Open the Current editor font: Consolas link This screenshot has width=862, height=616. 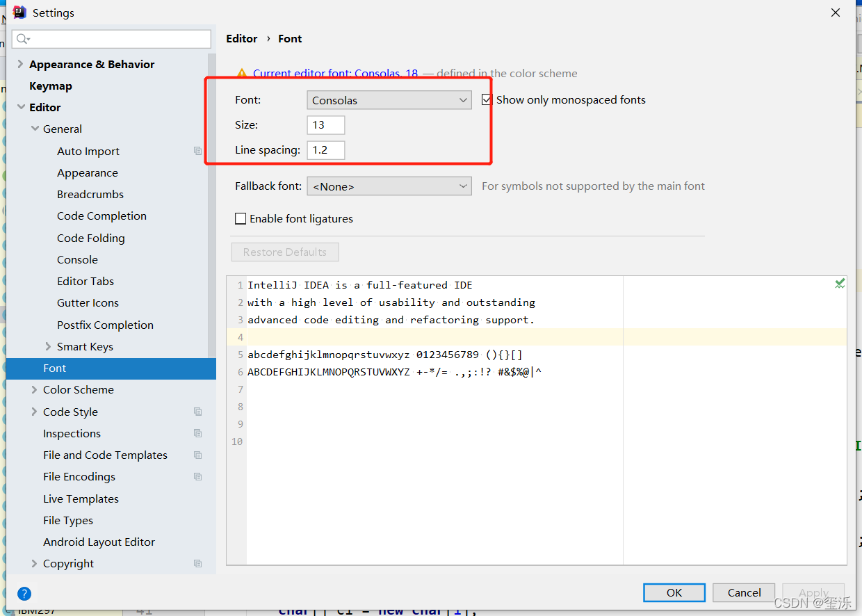pyautogui.click(x=336, y=73)
